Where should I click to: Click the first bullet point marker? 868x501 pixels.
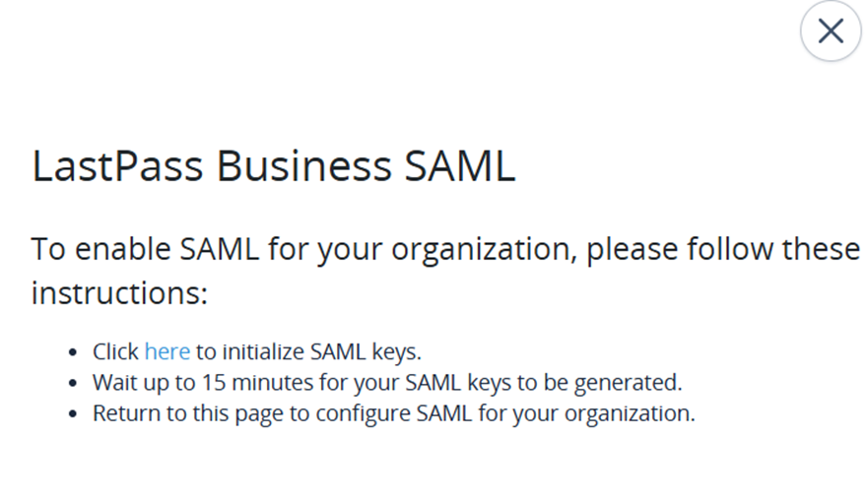tap(73, 352)
